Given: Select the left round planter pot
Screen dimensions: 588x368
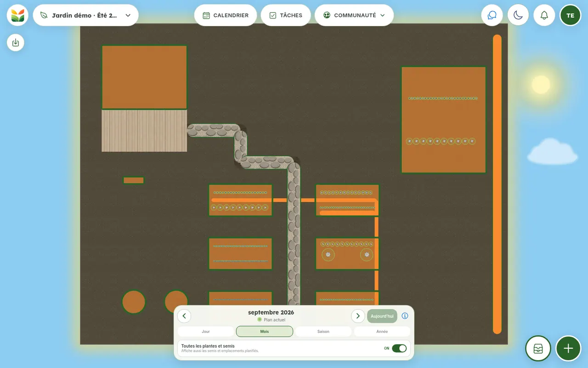Looking at the screenshot, I should [134, 302].
